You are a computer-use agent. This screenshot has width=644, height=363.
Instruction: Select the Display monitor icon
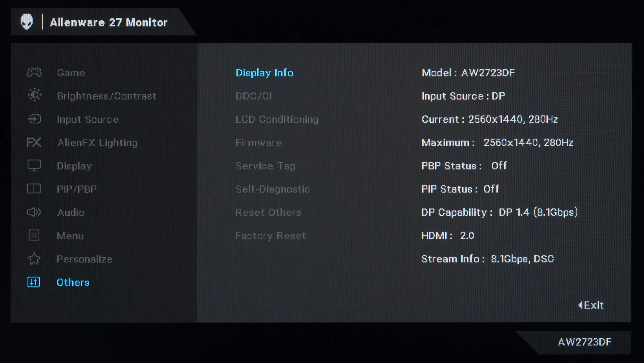tap(34, 165)
